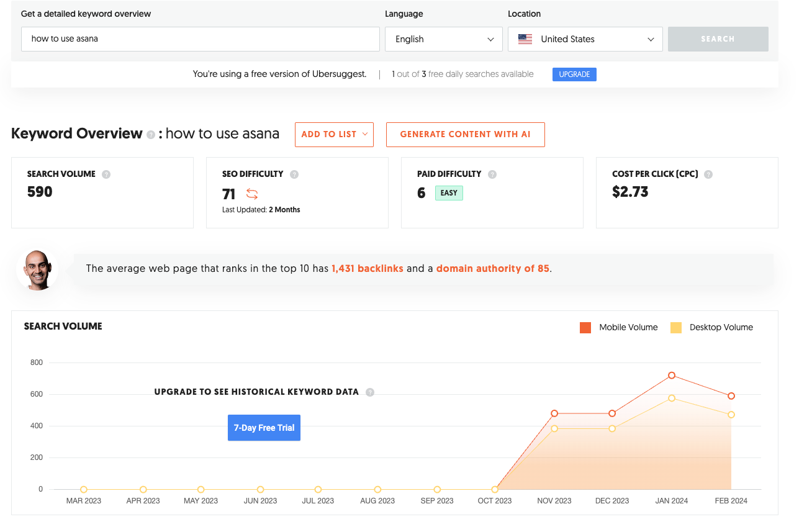
Task: Click the DEC 2023 desktop volume data point
Action: pyautogui.click(x=612, y=428)
